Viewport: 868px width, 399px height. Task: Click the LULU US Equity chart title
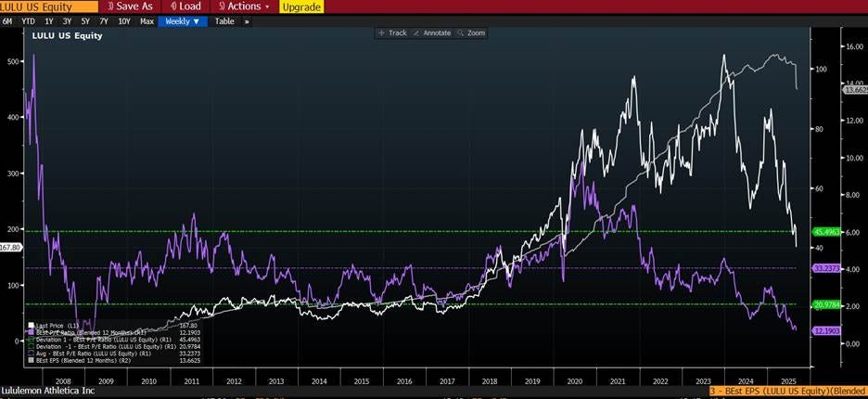(x=67, y=35)
